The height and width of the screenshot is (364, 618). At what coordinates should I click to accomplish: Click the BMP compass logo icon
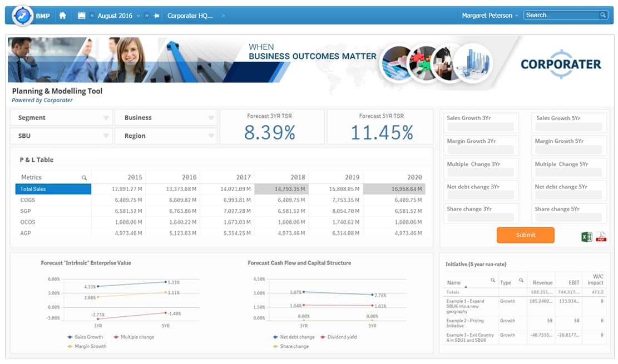22,16
